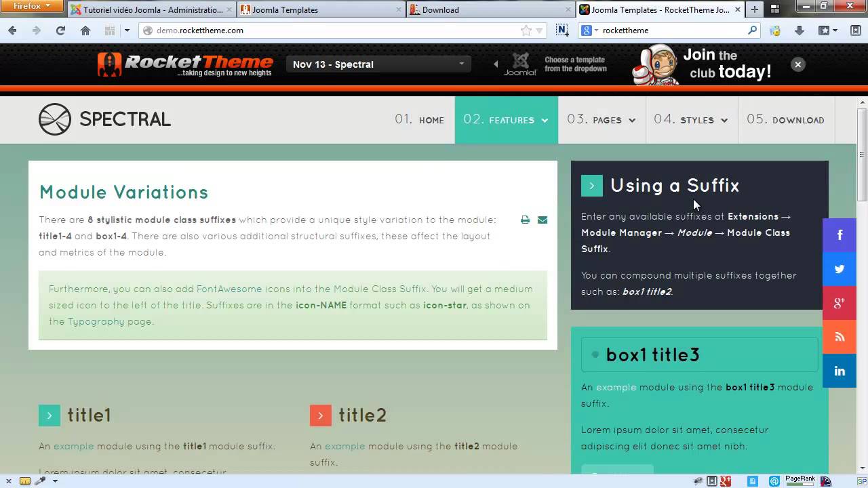Click the bookmarks menu star icon

pos(824,30)
